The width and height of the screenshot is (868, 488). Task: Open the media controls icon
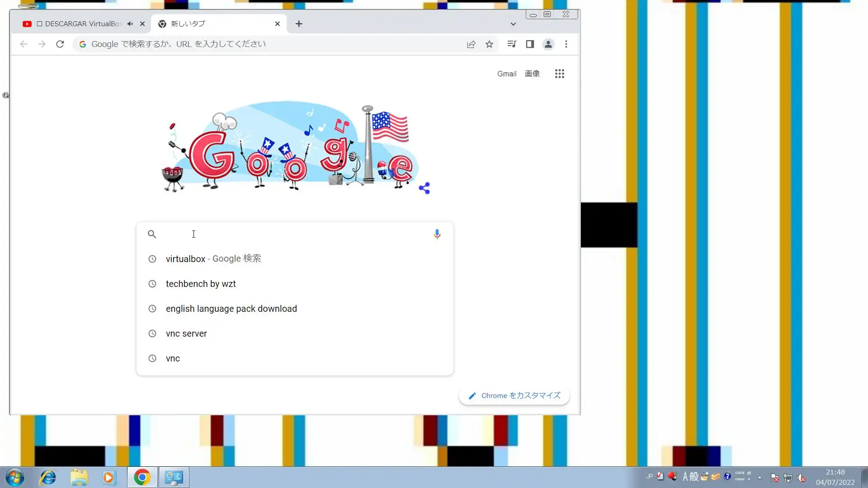tap(511, 44)
